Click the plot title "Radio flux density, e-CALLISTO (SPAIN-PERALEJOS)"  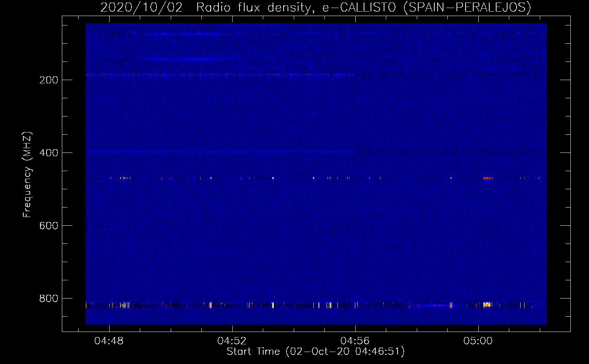pos(364,7)
